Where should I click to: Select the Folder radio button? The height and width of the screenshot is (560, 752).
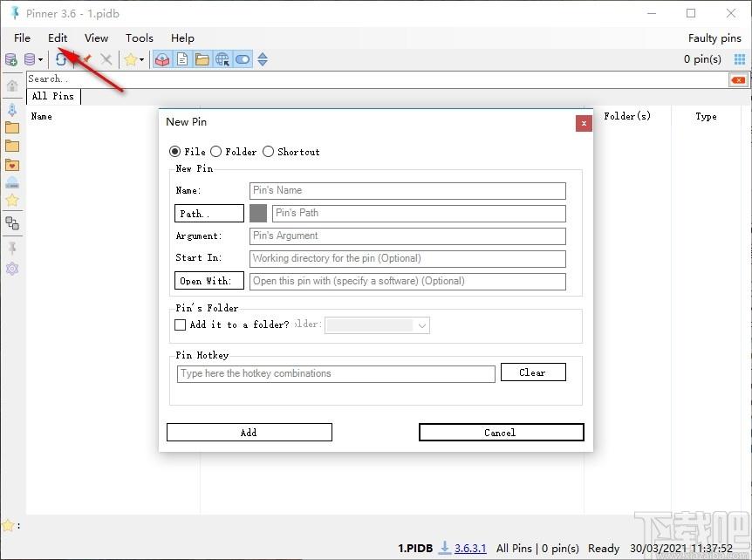(x=216, y=152)
